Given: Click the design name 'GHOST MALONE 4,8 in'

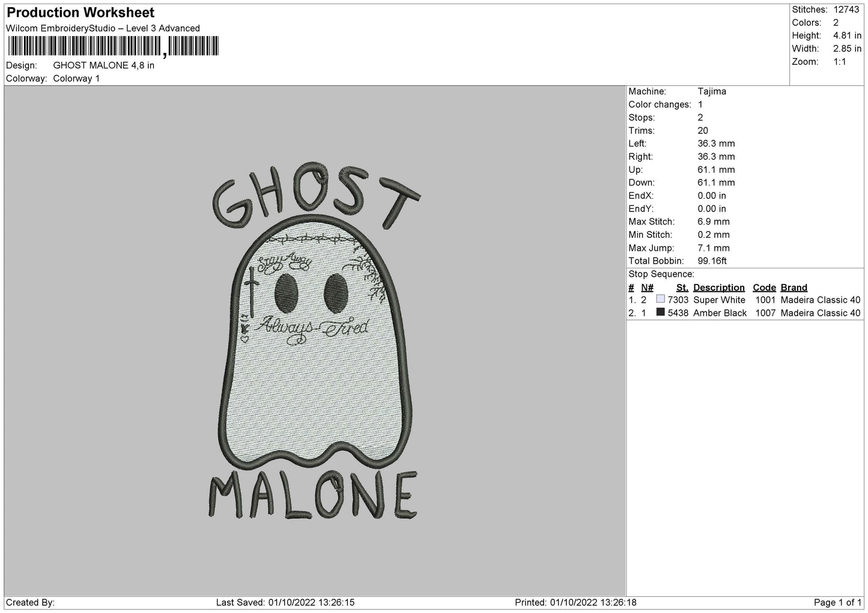Looking at the screenshot, I should click(104, 65).
